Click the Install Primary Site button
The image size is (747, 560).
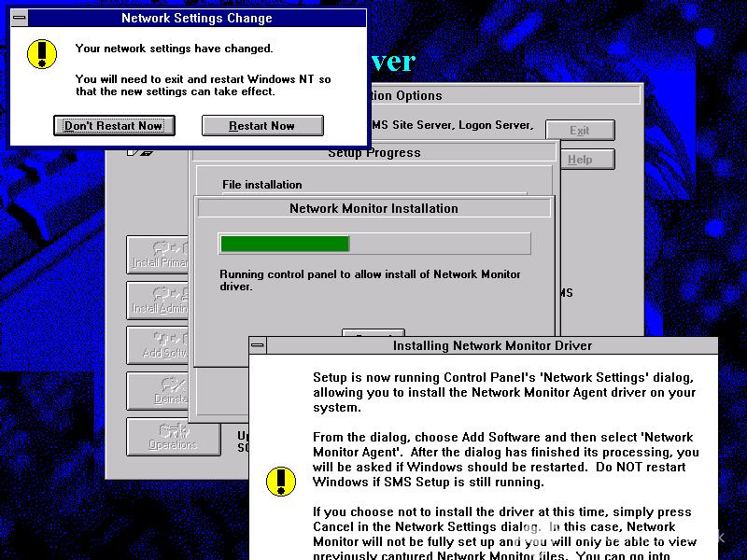[x=158, y=255]
